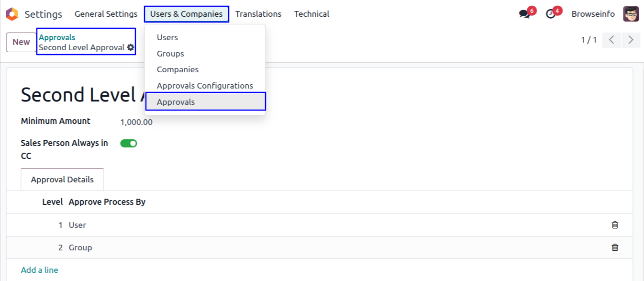The height and width of the screenshot is (281, 644).
Task: Expand the Technical menu
Action: 311,14
